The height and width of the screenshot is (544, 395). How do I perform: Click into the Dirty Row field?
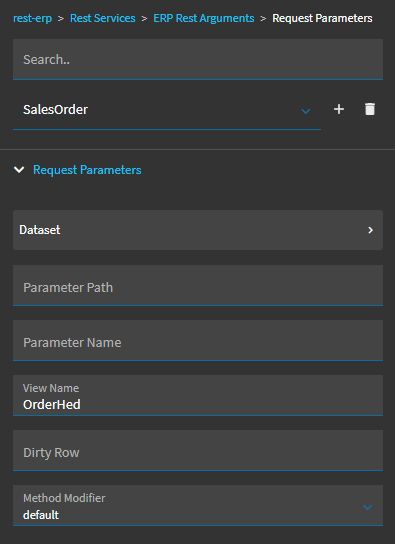pos(198,451)
